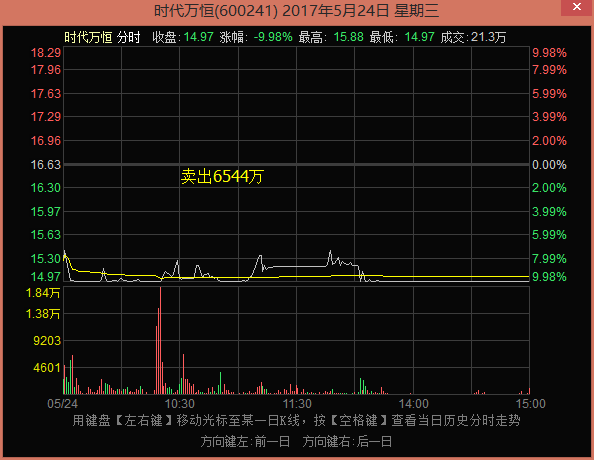
Task: Click the 1.84万 volume axis label
Action: click(x=43, y=293)
